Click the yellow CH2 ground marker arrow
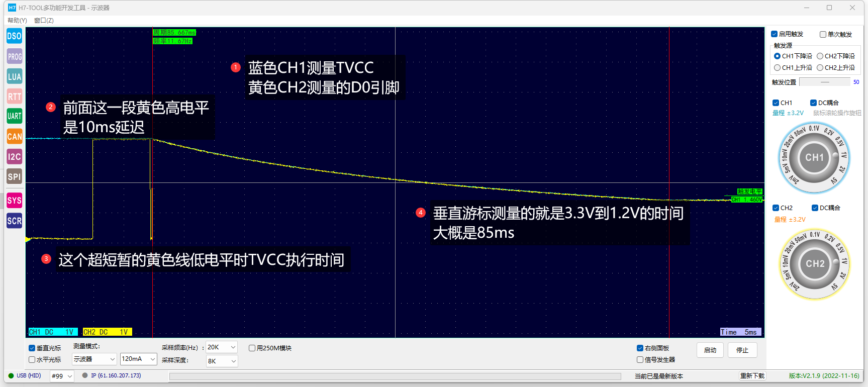The image size is (868, 387). (x=28, y=240)
